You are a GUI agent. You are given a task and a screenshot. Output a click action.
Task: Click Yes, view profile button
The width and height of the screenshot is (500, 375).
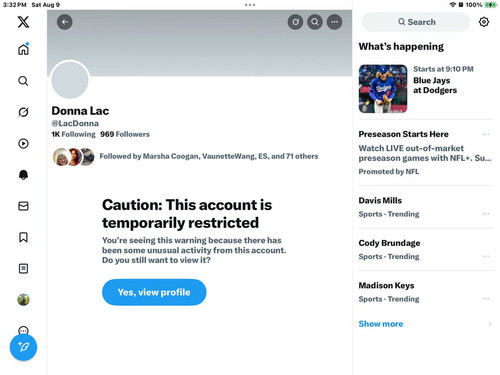(x=154, y=292)
